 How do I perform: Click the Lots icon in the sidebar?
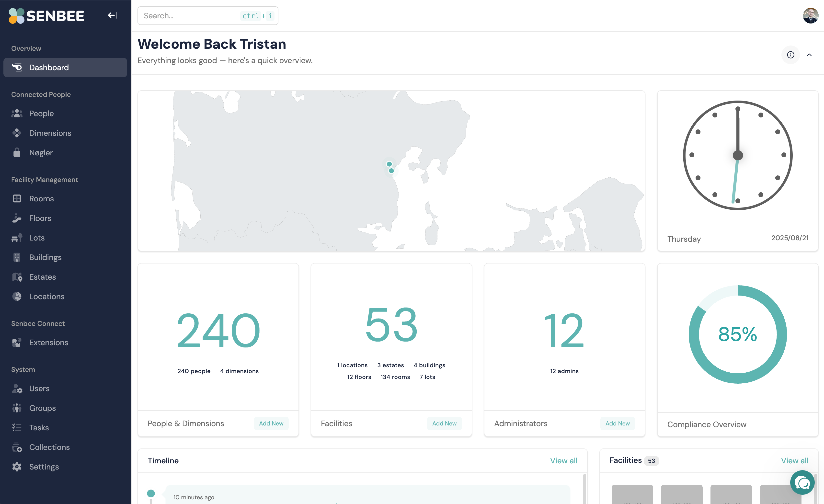coord(17,238)
